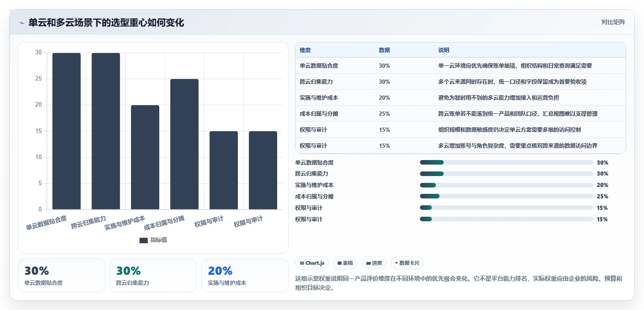Click the y-axis tick value 10
Viewport: 644px width, 310px height.
point(38,157)
